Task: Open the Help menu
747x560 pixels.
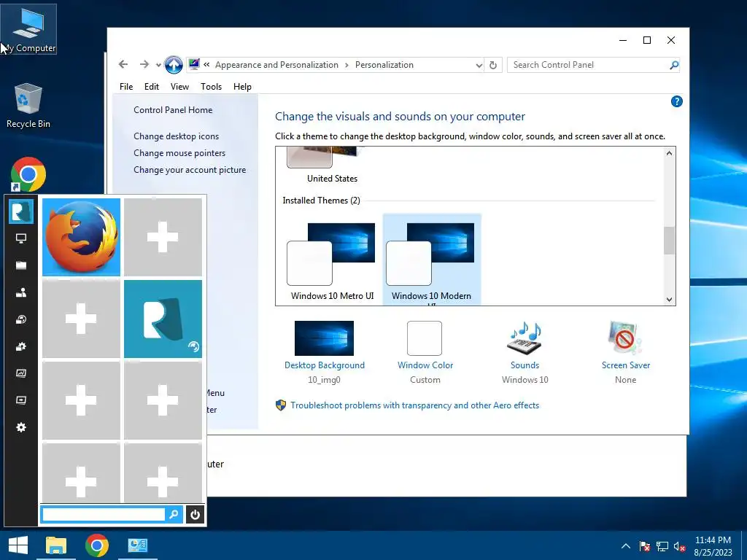Action: coord(242,87)
